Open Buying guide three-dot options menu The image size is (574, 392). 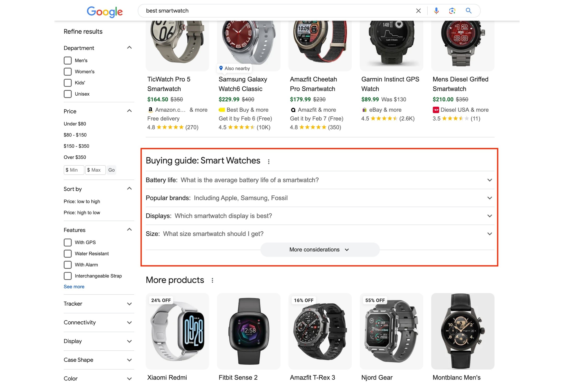pyautogui.click(x=269, y=161)
